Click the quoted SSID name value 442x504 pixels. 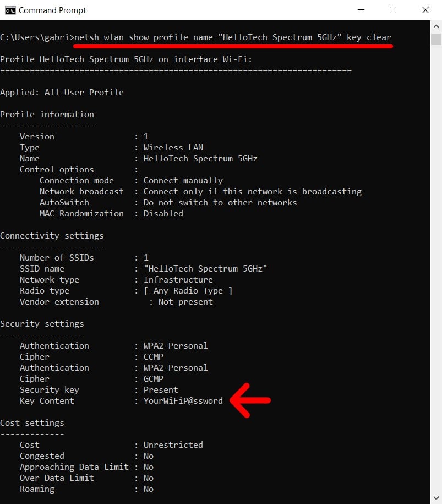point(205,269)
